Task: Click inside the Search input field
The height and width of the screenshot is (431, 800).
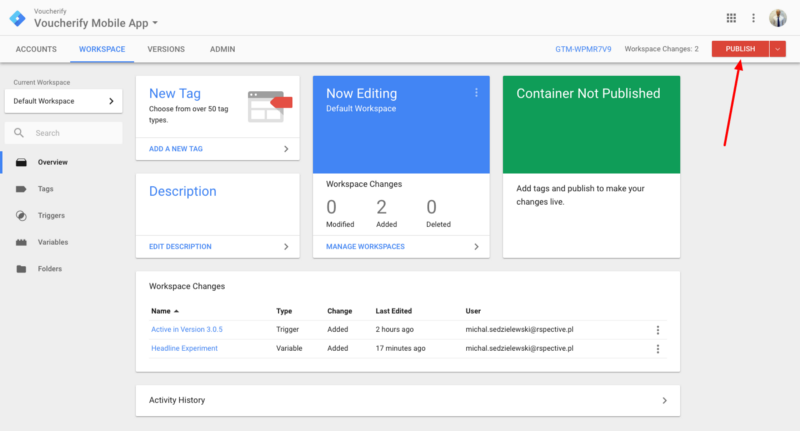Action: (64, 133)
